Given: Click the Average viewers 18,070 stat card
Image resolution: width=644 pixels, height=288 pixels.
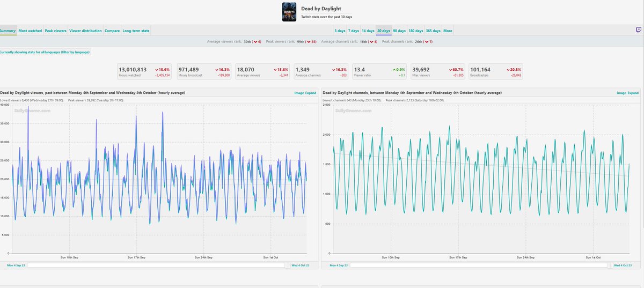Looking at the screenshot, I should [263, 72].
